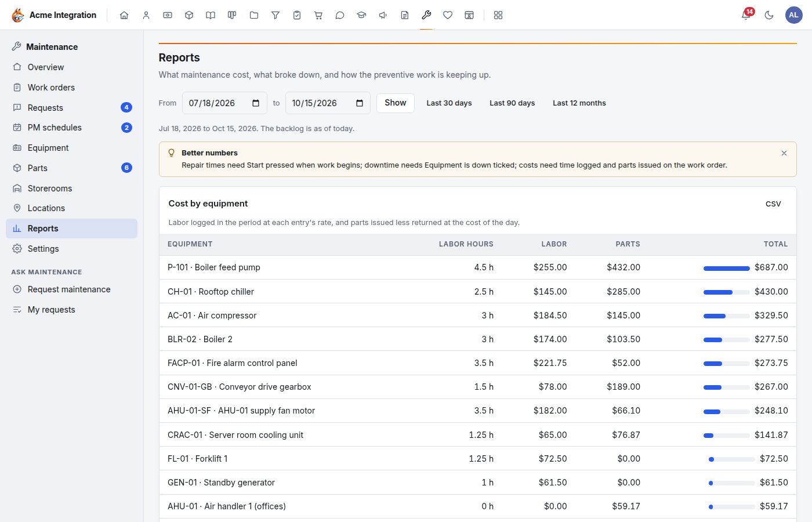Go to Work orders in the sidebar
Screen dimensions: 812x522
click(x=72, y=88)
